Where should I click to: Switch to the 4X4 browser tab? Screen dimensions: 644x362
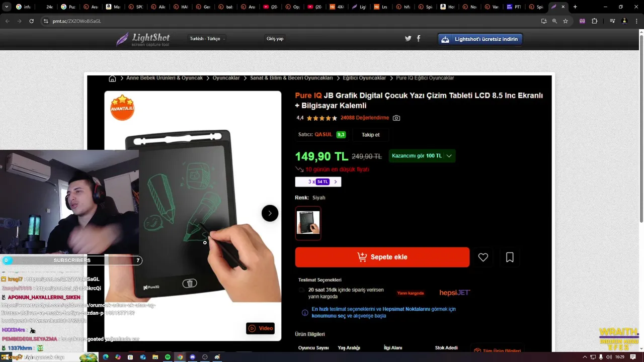point(337,7)
